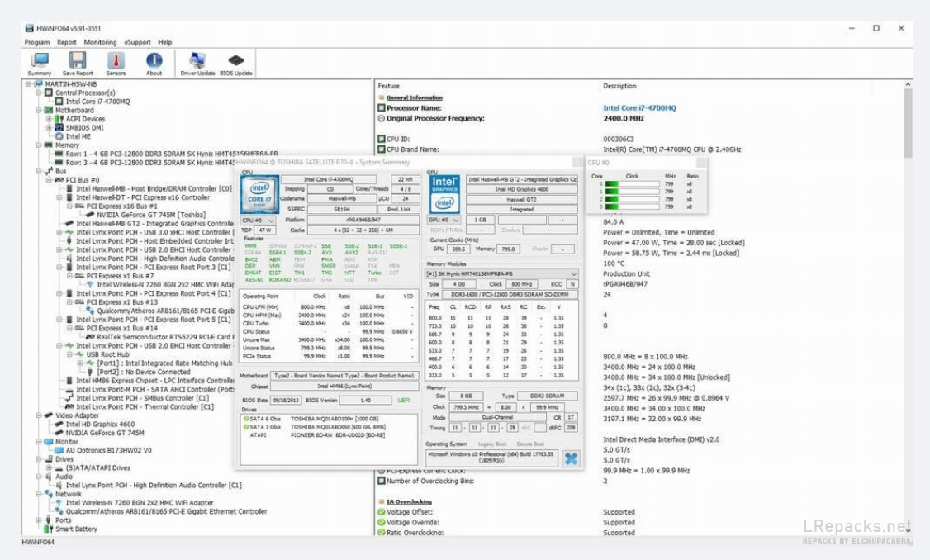
Task: Expand the SMBIOS DMI node
Action: tap(49, 127)
